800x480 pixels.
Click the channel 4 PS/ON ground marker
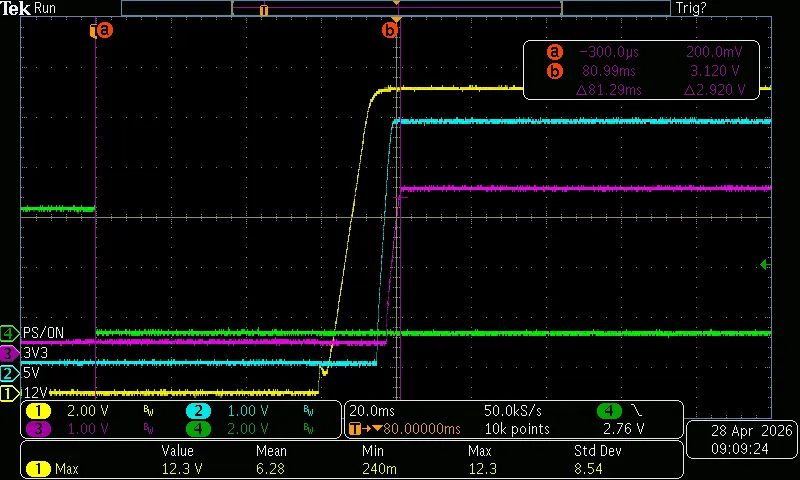click(9, 334)
